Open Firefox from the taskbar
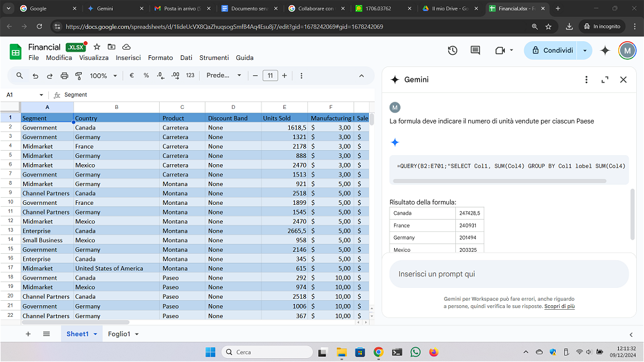 (433, 352)
